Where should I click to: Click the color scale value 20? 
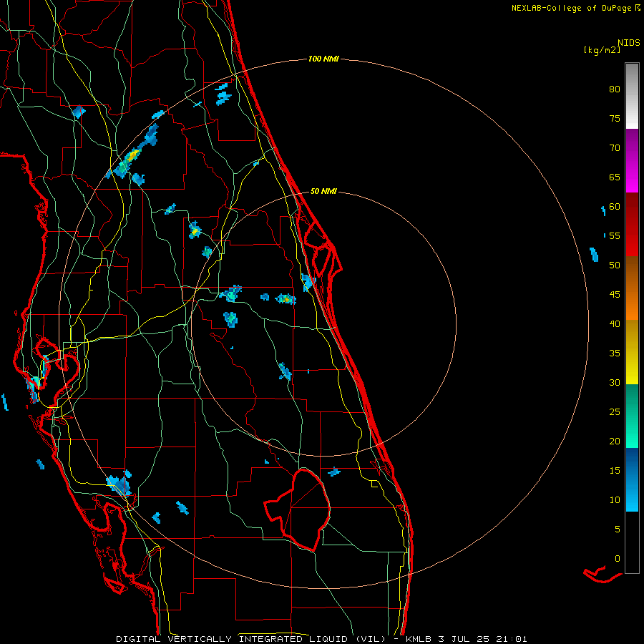coord(615,441)
